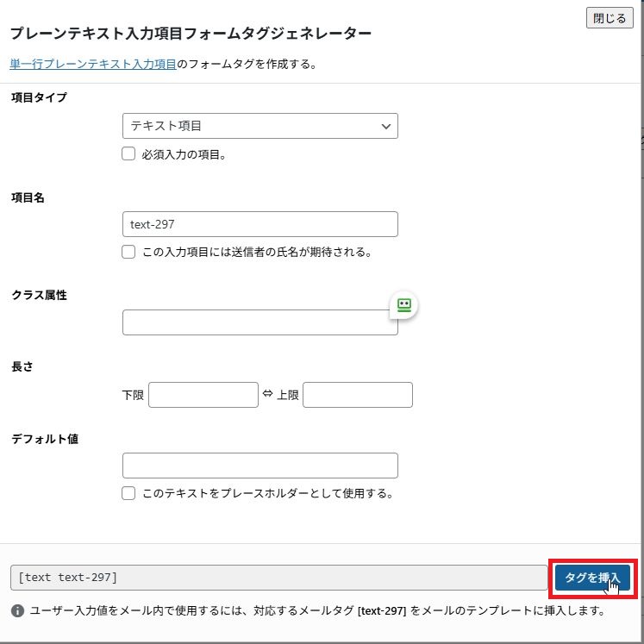Click the 下限 minimum length field
Screen dimensions: 644x644
point(203,395)
